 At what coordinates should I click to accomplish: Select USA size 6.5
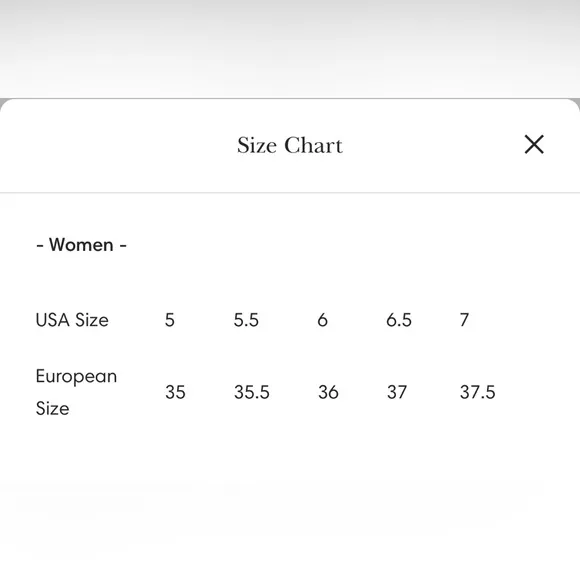(399, 320)
